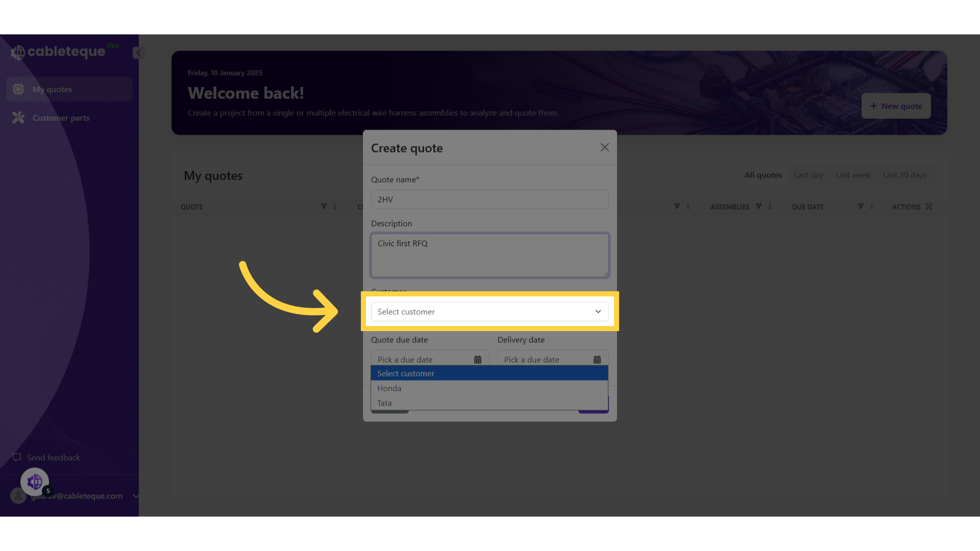Collapse the sidebar with the left chevron
Image resolution: width=980 pixels, height=551 pixels.
click(138, 53)
